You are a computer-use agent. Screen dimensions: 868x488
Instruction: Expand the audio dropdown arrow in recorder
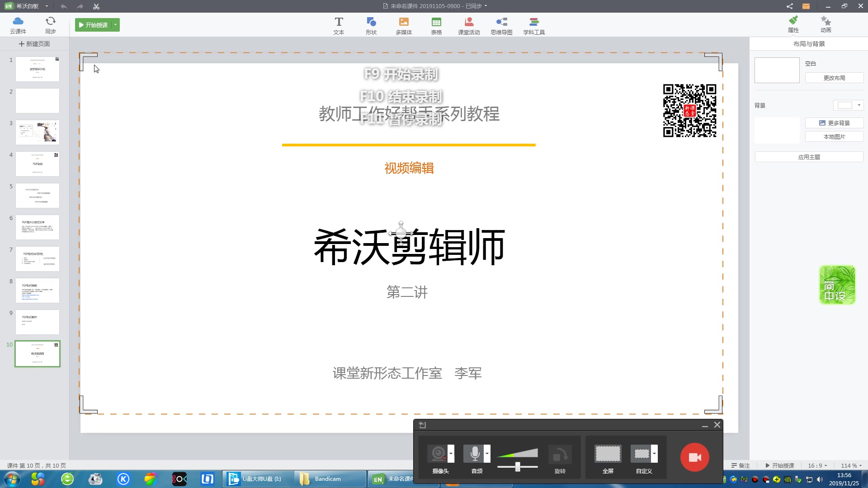487,454
